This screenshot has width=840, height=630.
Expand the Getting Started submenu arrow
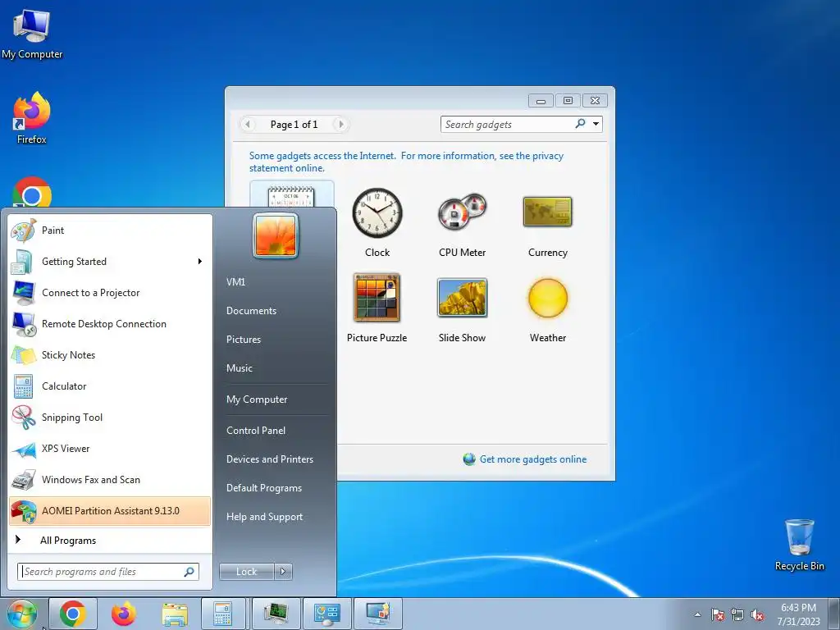[x=200, y=262]
